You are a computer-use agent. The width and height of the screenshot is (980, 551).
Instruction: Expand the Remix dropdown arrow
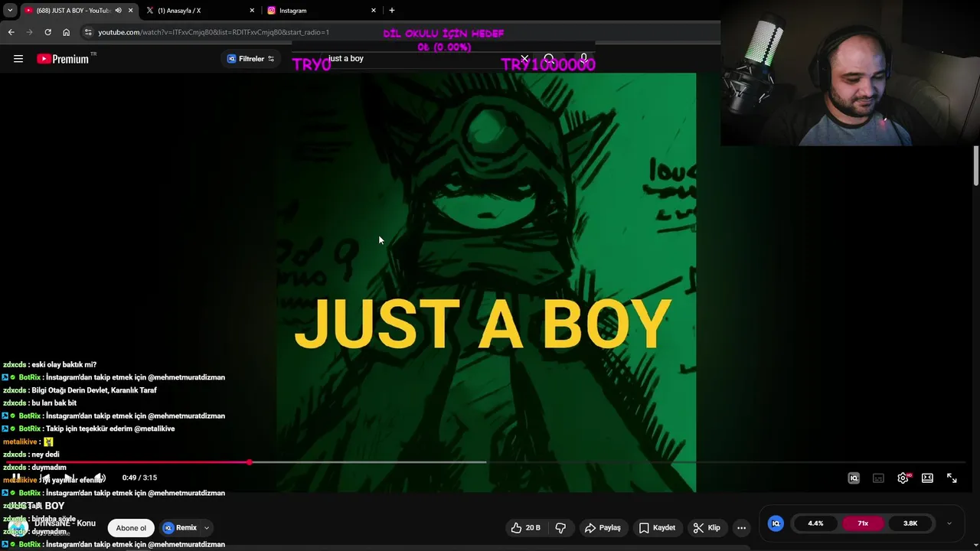point(206,528)
